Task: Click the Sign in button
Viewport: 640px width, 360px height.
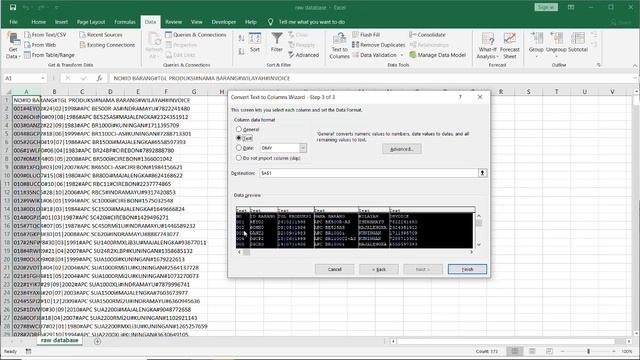Action: click(546, 7)
